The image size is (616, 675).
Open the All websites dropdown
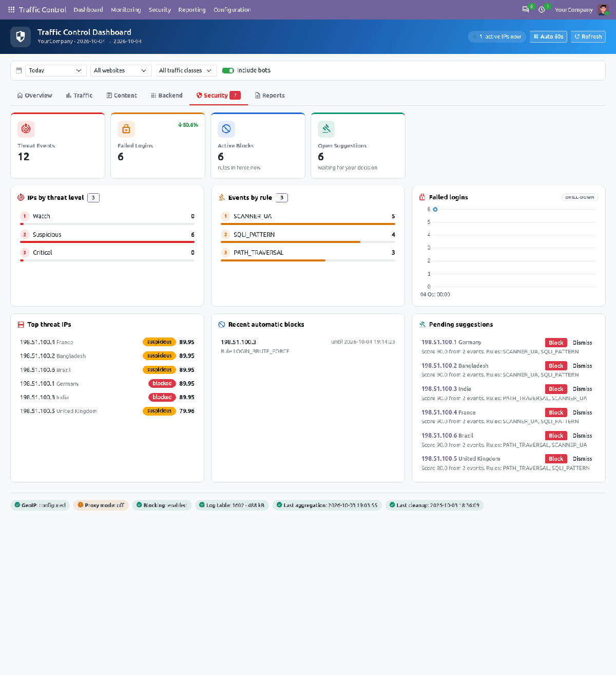(x=121, y=70)
